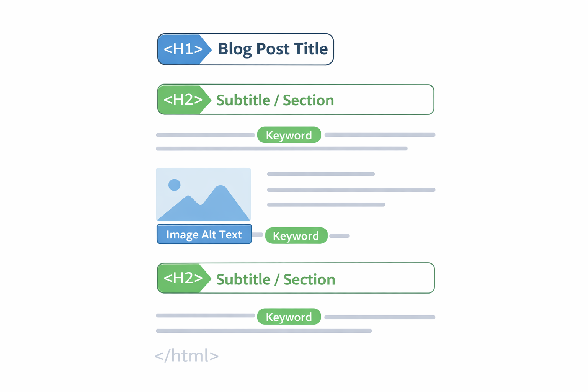Click the closing </html> tag text
This screenshot has height=392, width=588.
point(186,356)
